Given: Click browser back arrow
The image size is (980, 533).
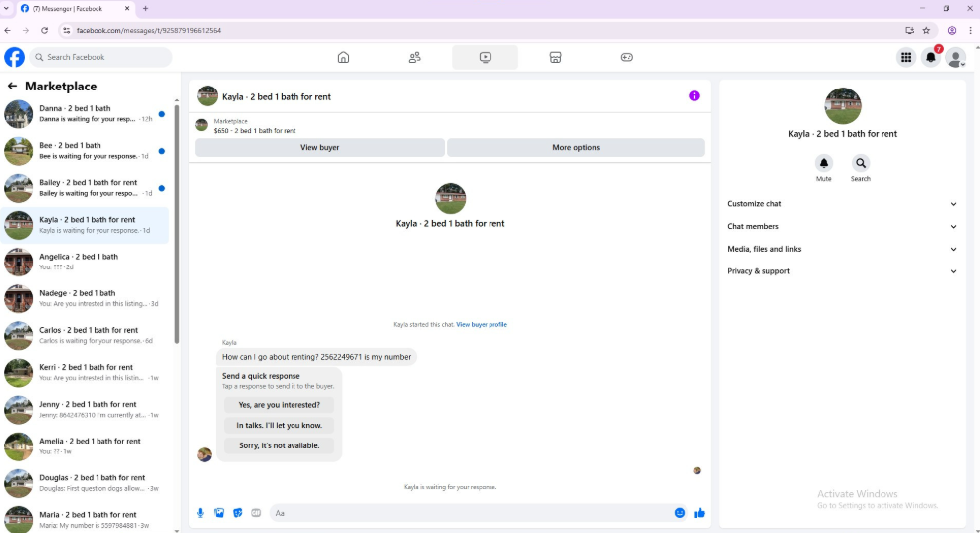Looking at the screenshot, I should click(8, 30).
